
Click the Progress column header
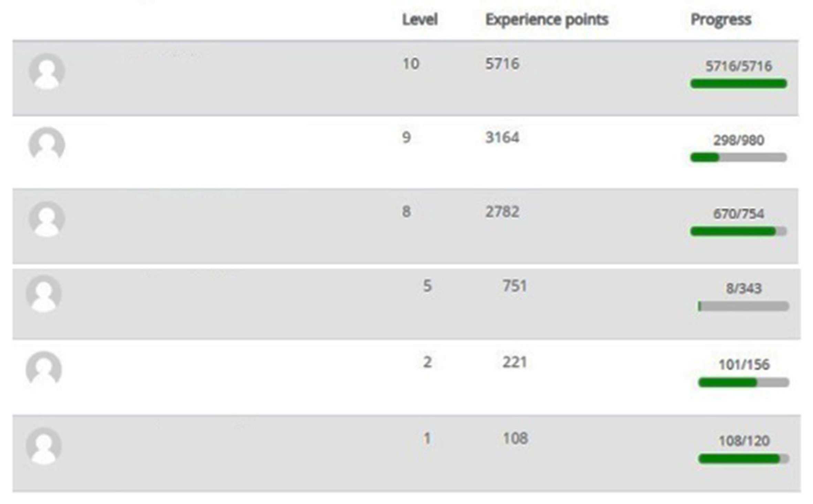(721, 20)
